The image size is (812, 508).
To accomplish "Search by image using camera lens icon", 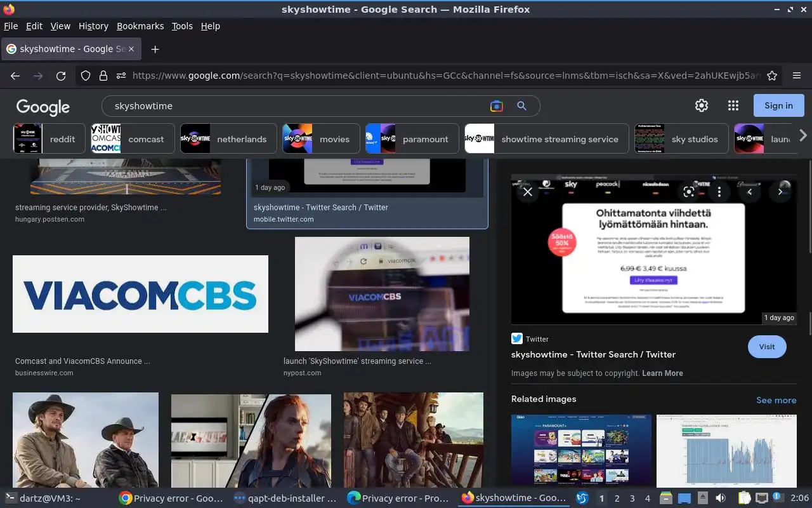I will 497,106.
